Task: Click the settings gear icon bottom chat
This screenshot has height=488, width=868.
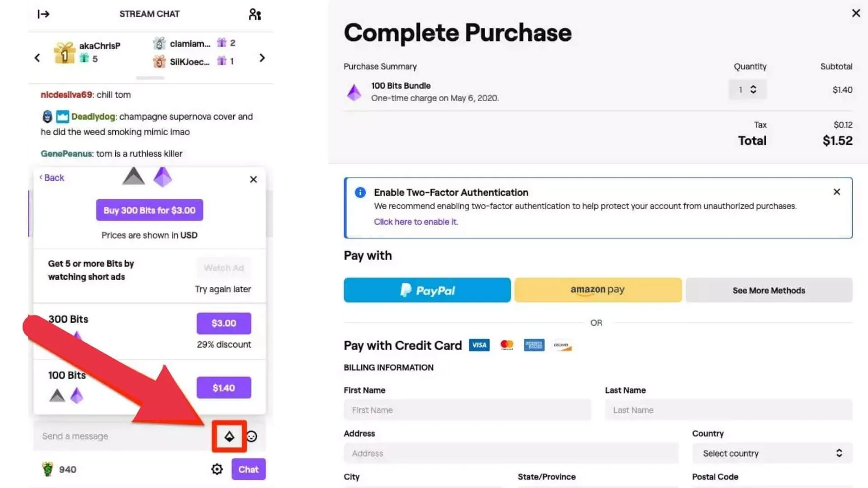Action: point(217,469)
